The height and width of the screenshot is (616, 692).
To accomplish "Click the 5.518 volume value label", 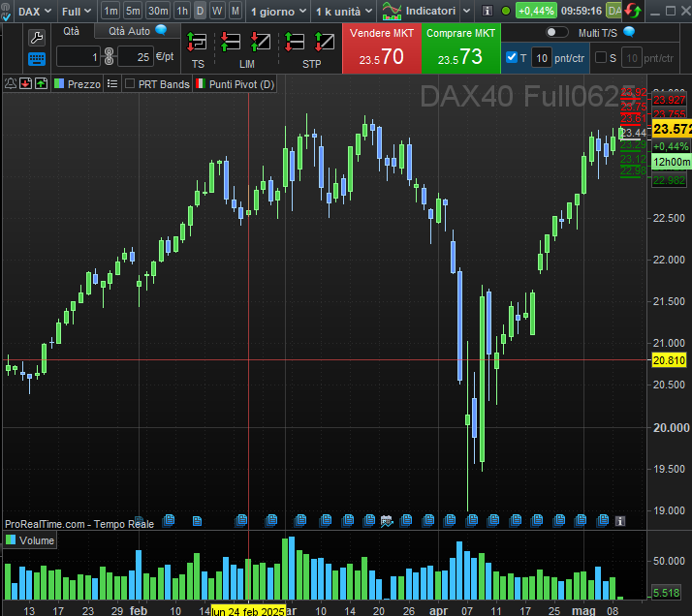I will pos(667,593).
